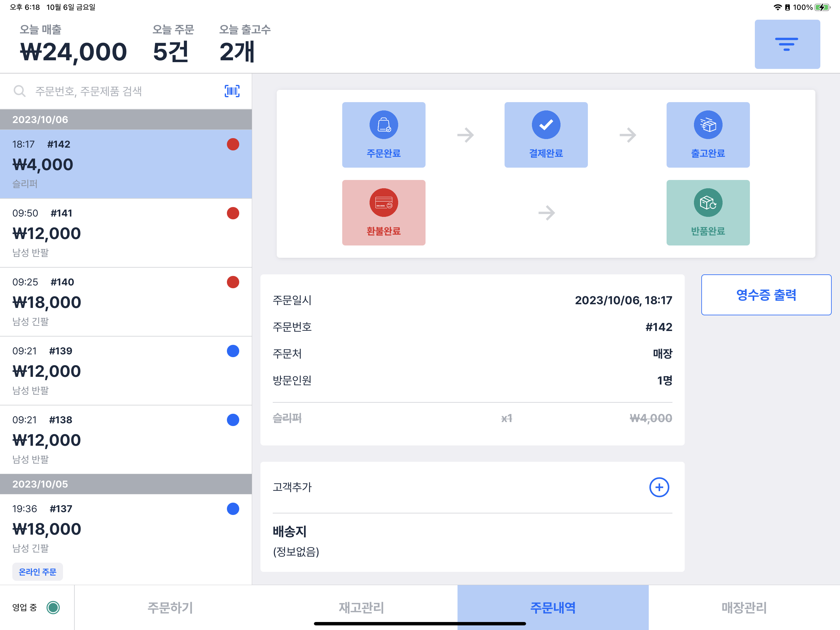Click the search magnifier icon
This screenshot has width=840, height=630.
(19, 91)
